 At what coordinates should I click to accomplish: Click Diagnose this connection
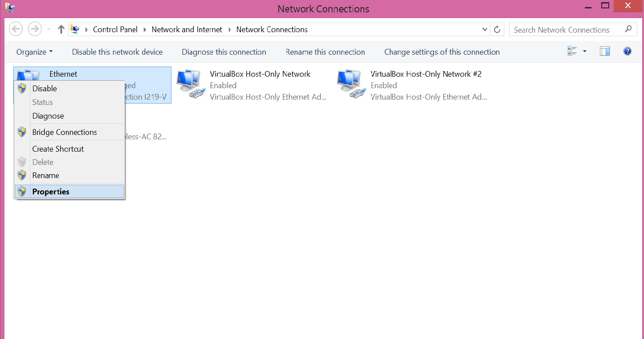click(x=224, y=52)
